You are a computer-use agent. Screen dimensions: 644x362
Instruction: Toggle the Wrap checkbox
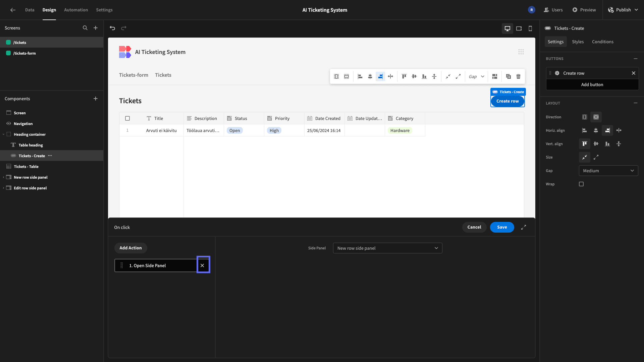click(581, 184)
